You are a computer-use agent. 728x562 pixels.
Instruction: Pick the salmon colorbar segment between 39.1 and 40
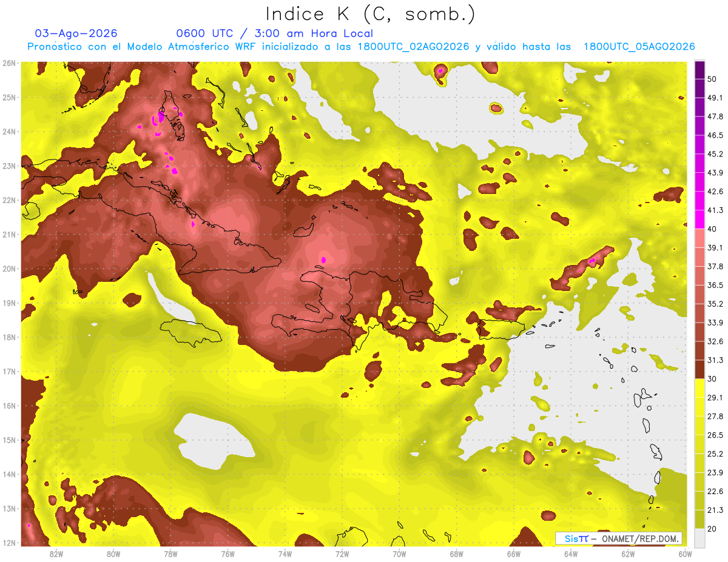[x=699, y=238]
